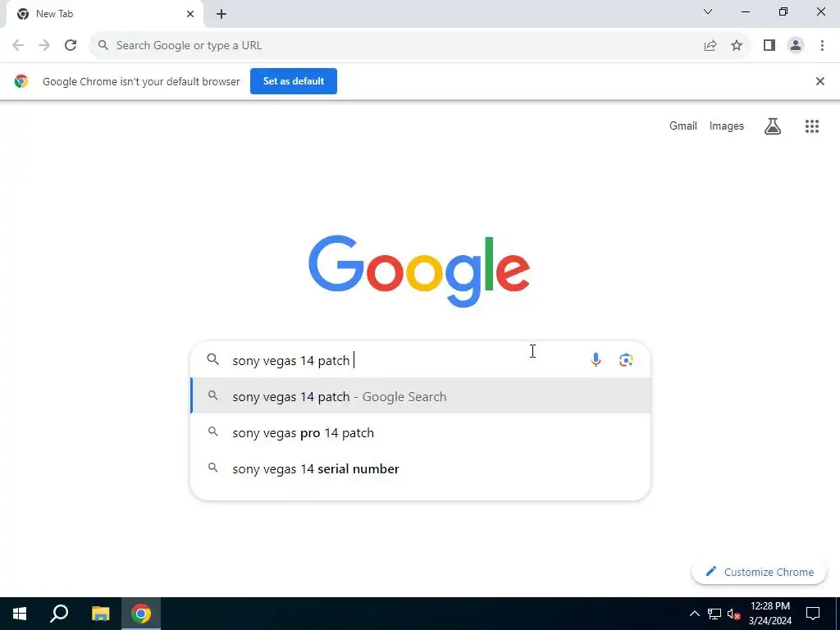Share this page from the address bar
840x630 pixels.
pyautogui.click(x=710, y=46)
